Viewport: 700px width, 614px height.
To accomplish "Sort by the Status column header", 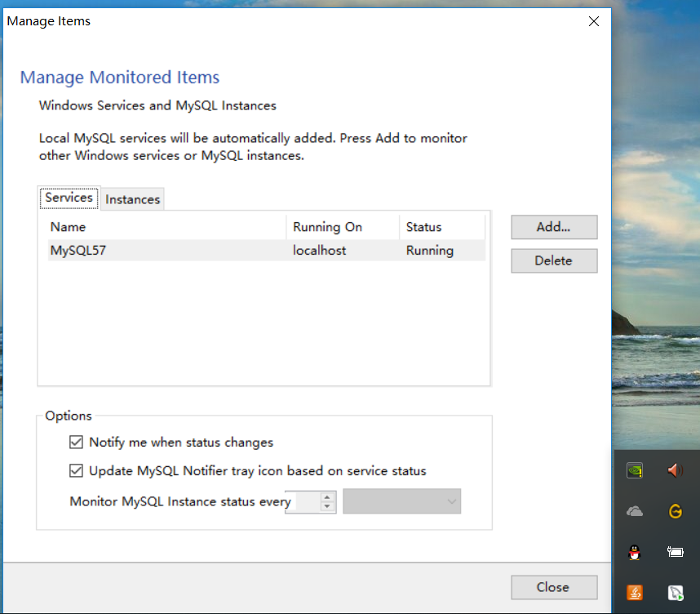I will click(442, 227).
